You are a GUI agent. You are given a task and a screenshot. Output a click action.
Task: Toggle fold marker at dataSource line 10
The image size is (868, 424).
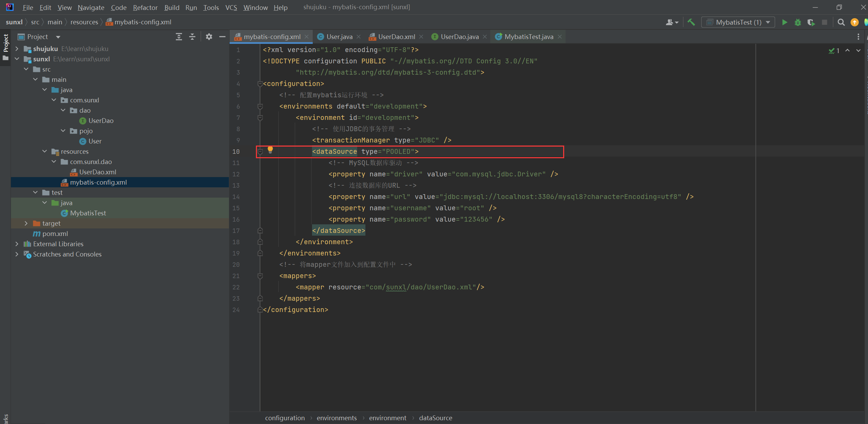(x=260, y=151)
